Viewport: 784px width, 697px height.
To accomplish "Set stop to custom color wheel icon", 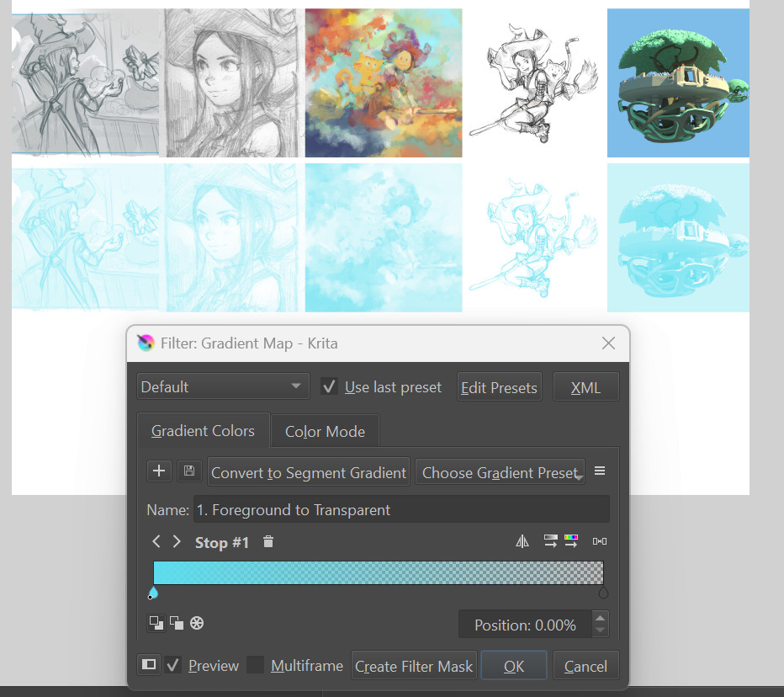I will click(197, 623).
